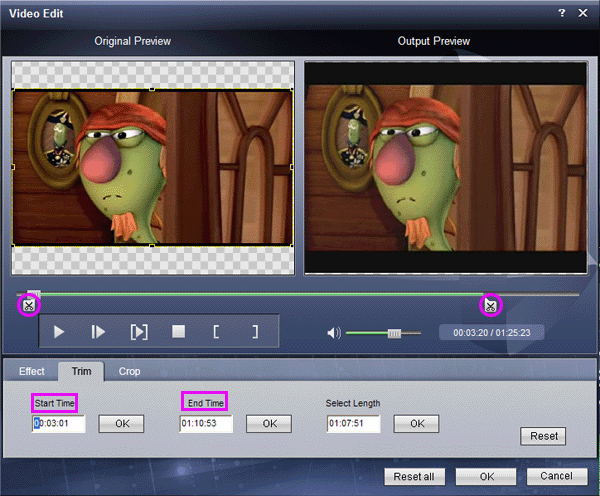Confirm Start Time with its OK button
The height and width of the screenshot is (496, 600).
click(x=122, y=424)
